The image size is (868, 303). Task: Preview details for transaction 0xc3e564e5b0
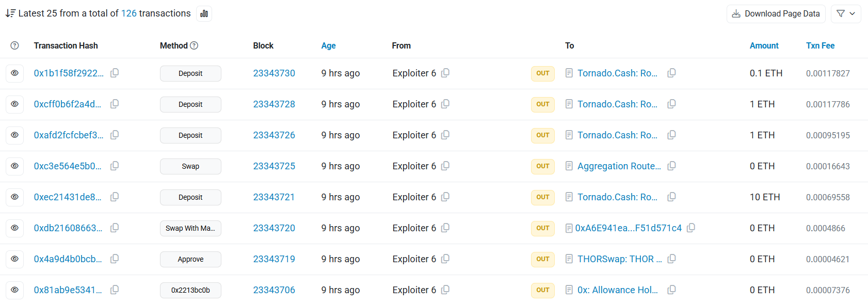(14, 166)
